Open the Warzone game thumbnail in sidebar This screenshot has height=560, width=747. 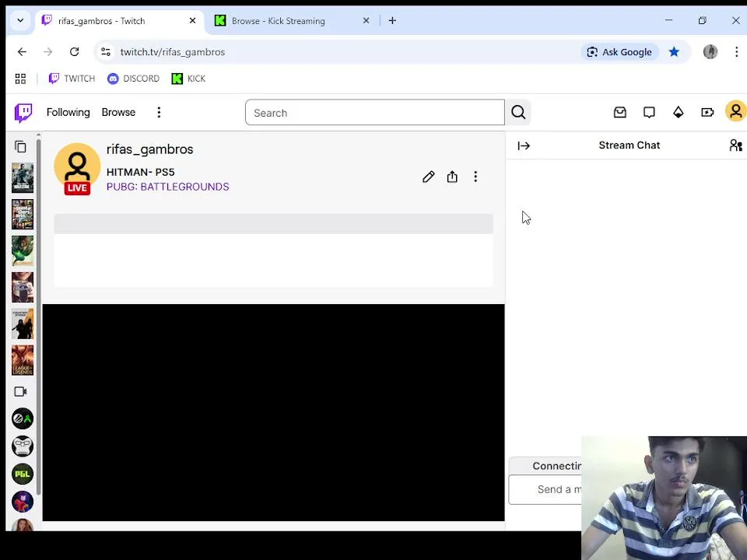click(23, 177)
